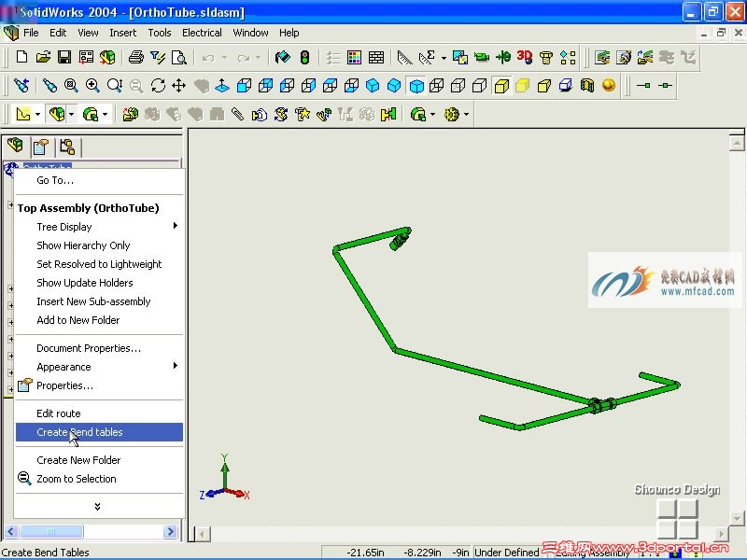
Task: Click Zoom In/Out magnifier with plus
Action: pyautogui.click(x=92, y=86)
